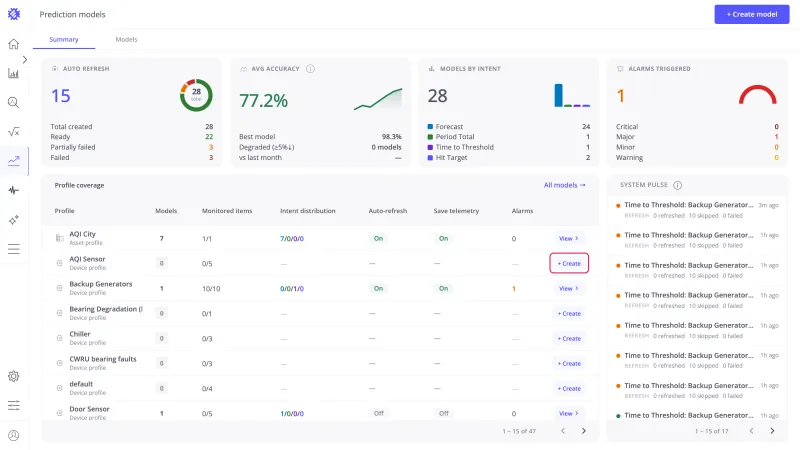Click AQI City intent distribution 7/0/0/0
The height and width of the screenshot is (450, 800).
[292, 238]
